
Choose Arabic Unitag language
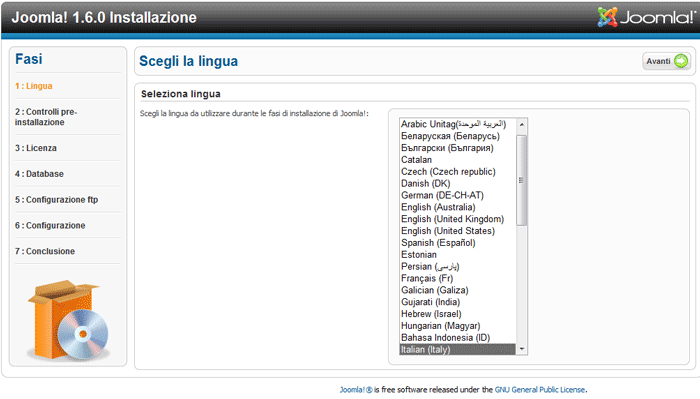click(x=458, y=124)
